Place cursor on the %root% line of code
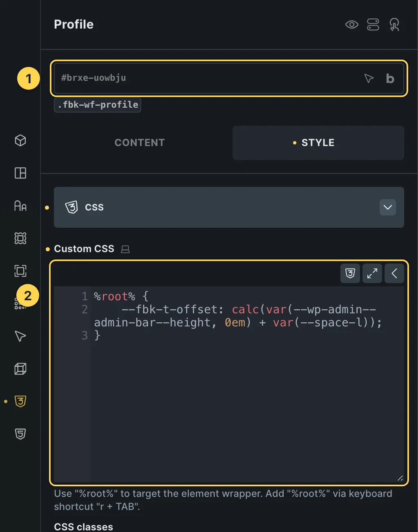Screen dimensions: 418x532 tap(121, 296)
